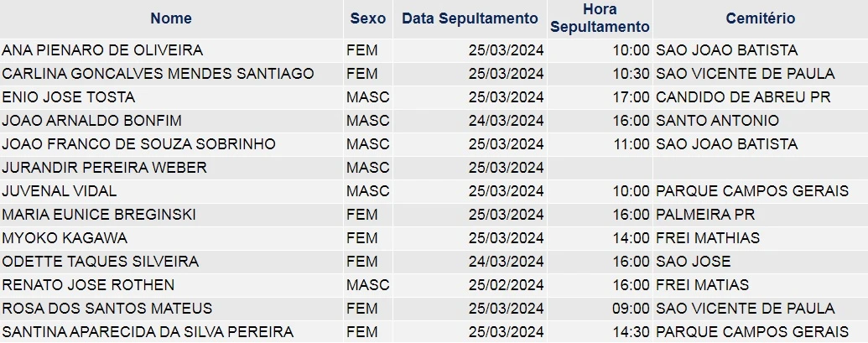
Task: Select the JOAO ARNALDO BONFIM entry
Action: tap(92, 121)
